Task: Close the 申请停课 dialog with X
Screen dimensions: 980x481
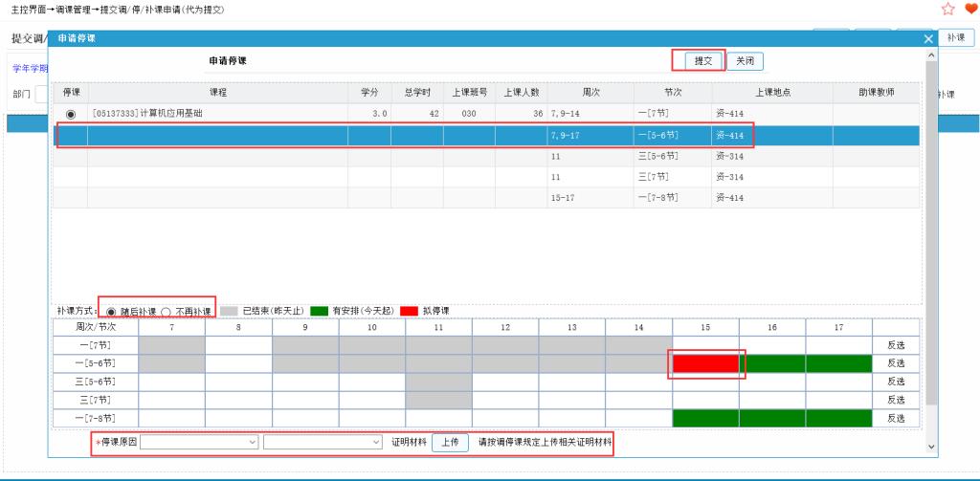Action: [x=927, y=38]
